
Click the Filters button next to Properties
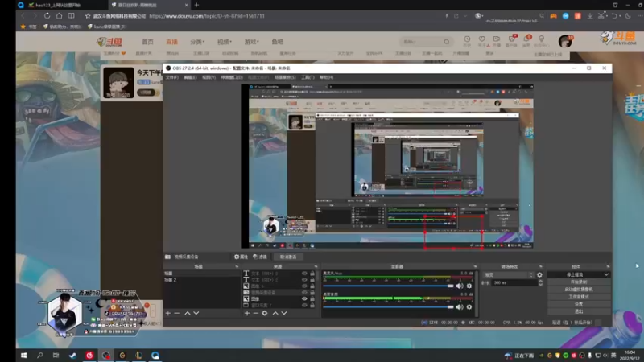tap(260, 257)
